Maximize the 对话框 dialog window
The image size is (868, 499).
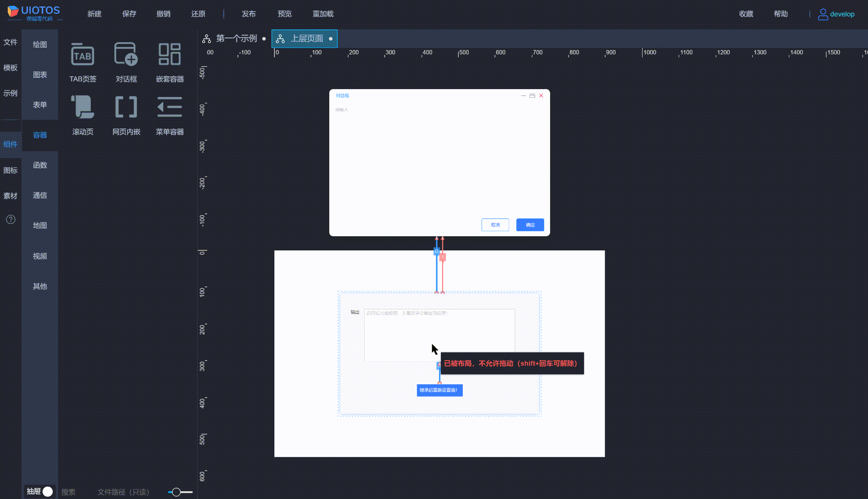532,96
